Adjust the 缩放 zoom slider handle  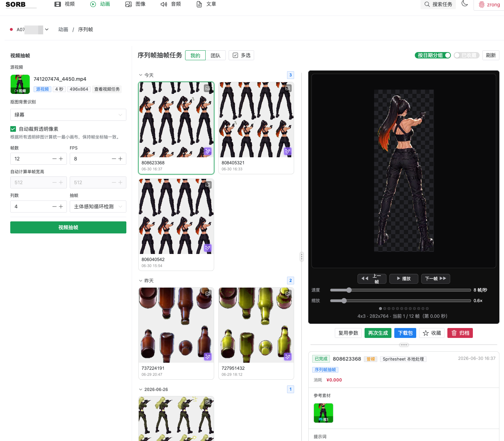[344, 301]
